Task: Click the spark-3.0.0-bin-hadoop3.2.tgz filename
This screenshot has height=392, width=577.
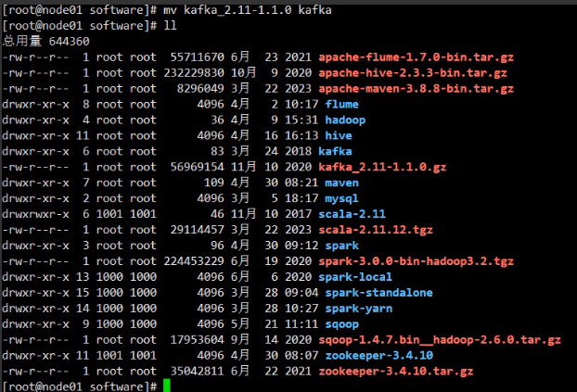Action: click(416, 261)
